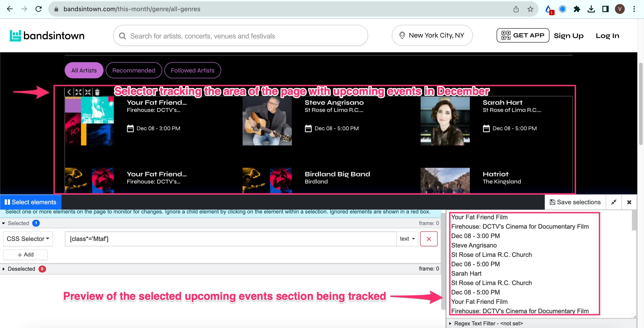Pause selection mode via Select elements toggle
The image size is (644, 328).
[x=30, y=202]
